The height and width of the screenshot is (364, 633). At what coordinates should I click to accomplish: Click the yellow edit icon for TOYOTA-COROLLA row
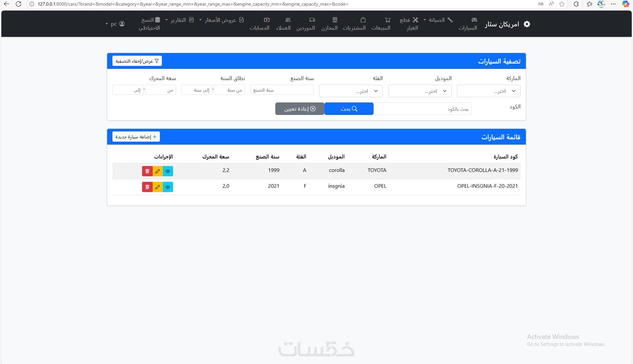[x=158, y=171]
